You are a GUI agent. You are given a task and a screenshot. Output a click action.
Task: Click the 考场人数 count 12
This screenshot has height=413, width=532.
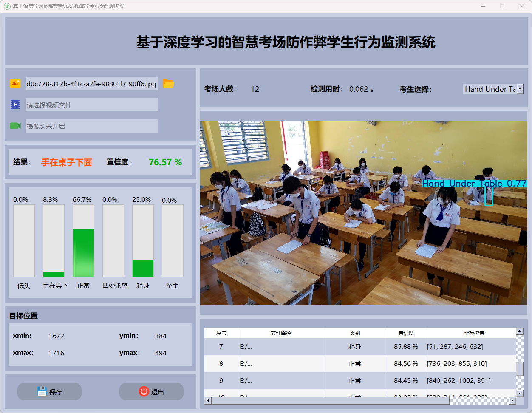pyautogui.click(x=255, y=89)
